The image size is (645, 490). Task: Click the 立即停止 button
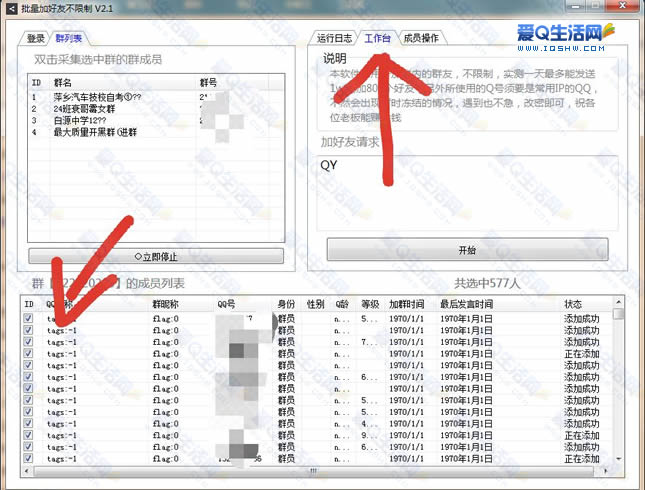(156, 256)
